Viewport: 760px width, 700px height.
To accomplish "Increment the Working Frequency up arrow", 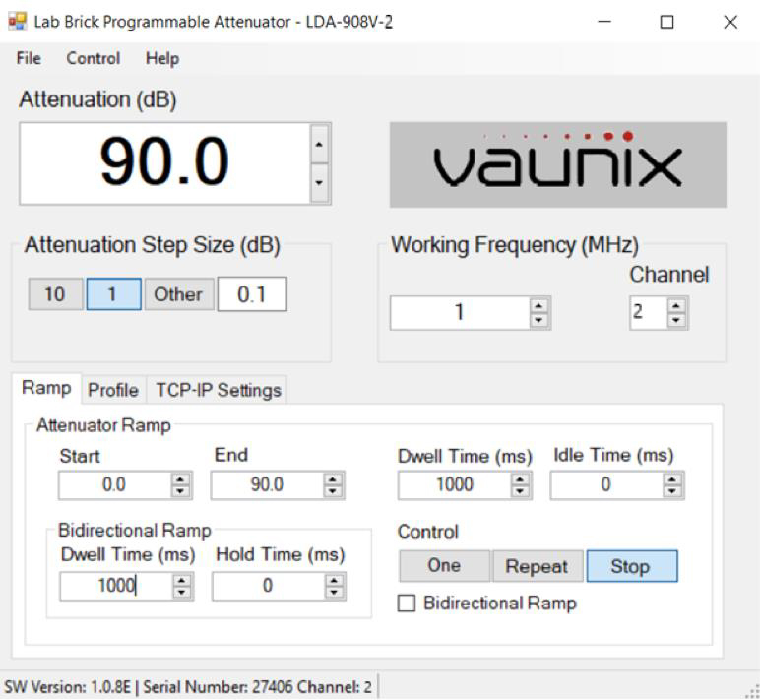I will pos(538,305).
